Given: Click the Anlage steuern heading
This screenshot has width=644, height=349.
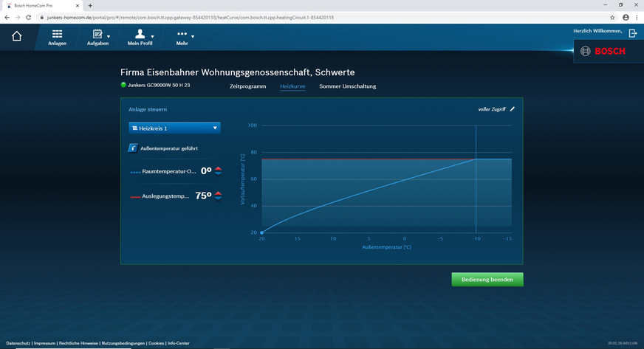Looking at the screenshot, I should pyautogui.click(x=148, y=109).
